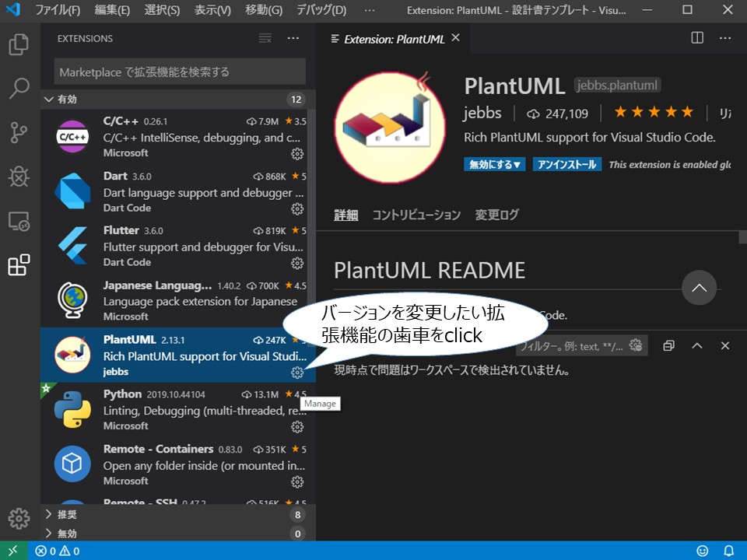
Task: Click the gear for PlantUML extension
Action: pos(297,373)
